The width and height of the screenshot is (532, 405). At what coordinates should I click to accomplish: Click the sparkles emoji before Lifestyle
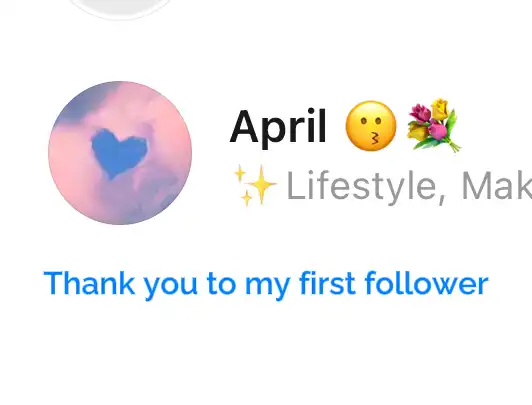(x=255, y=185)
